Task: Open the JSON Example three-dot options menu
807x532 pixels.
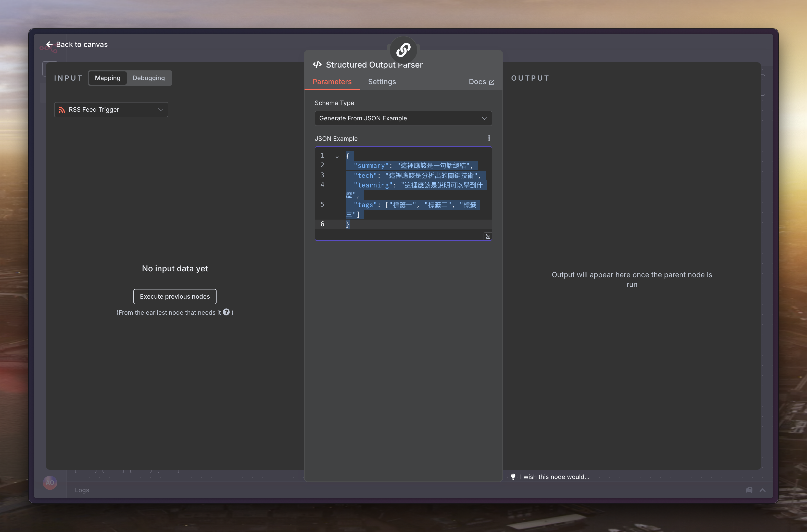Action: 489,138
